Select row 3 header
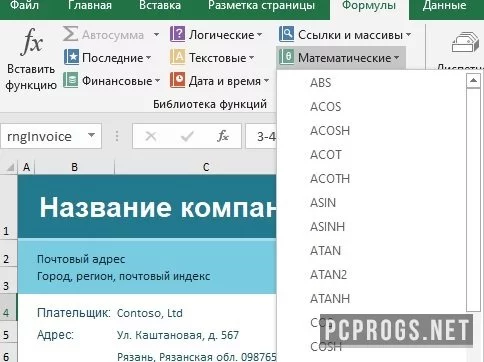484x362 pixels. (x=8, y=280)
